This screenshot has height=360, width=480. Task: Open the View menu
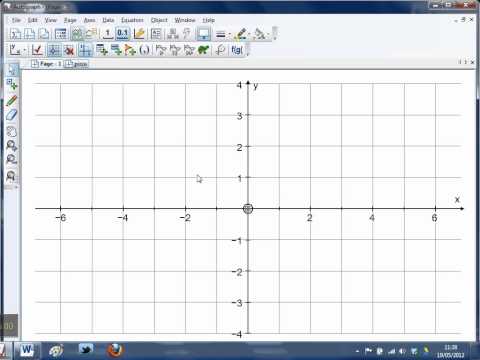[x=51, y=20]
